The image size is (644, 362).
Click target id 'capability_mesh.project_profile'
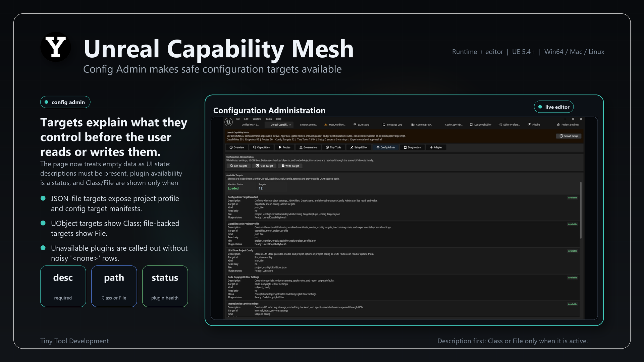pyautogui.click(x=271, y=231)
